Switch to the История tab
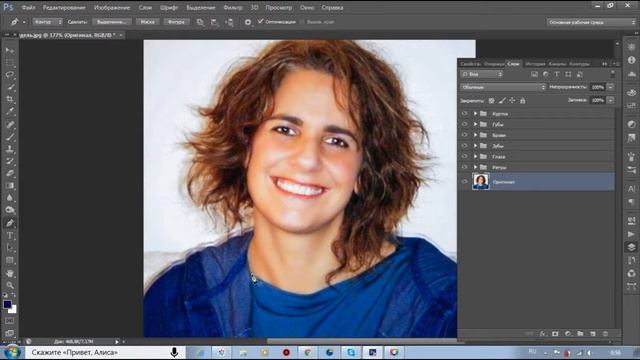This screenshot has height=360, width=640. tap(535, 64)
